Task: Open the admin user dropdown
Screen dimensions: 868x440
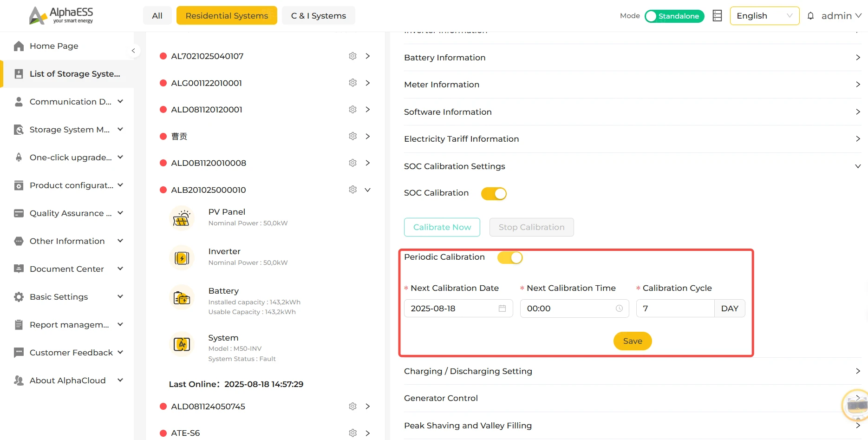Action: [x=842, y=16]
